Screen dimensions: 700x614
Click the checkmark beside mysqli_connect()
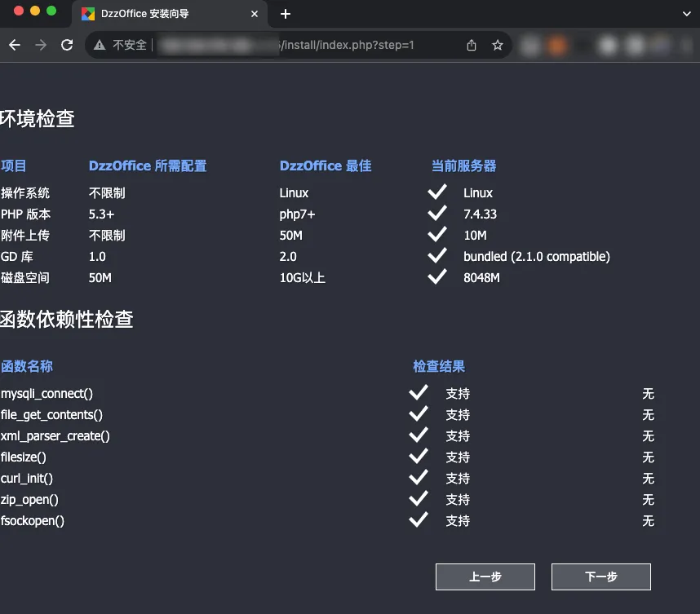419,393
